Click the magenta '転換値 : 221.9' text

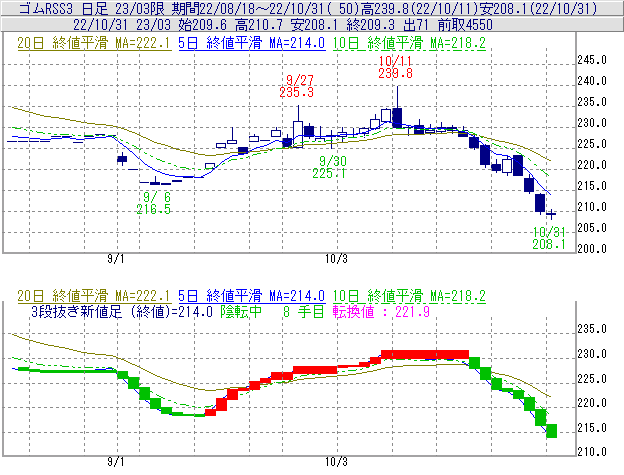pos(381,311)
